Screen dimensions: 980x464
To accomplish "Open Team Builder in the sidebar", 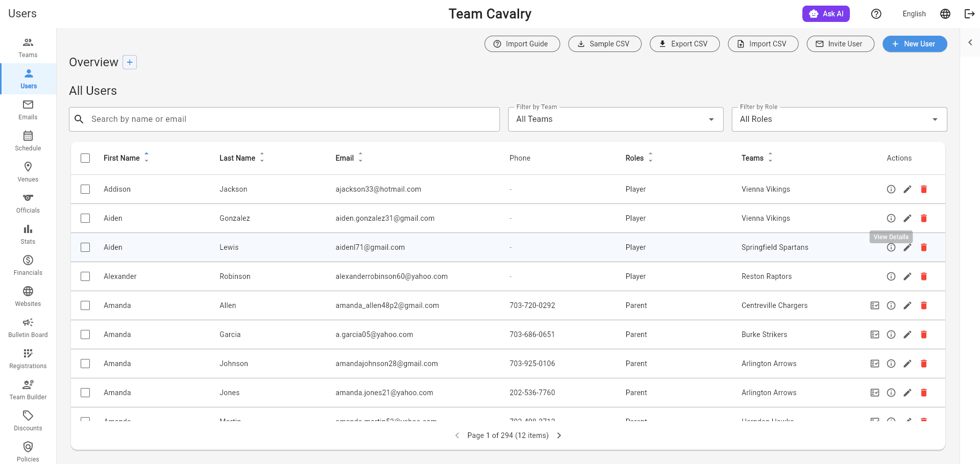I will point(28,390).
